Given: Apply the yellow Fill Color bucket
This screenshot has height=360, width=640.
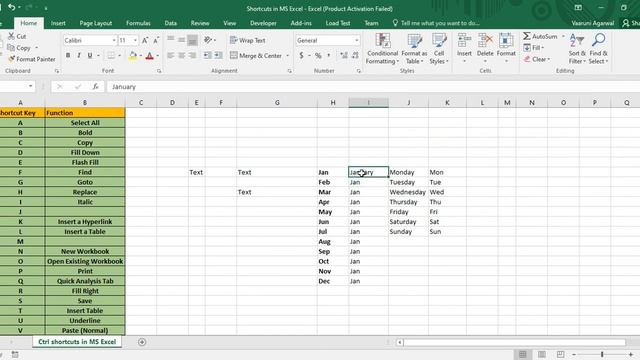Looking at the screenshot, I should [x=133, y=56].
